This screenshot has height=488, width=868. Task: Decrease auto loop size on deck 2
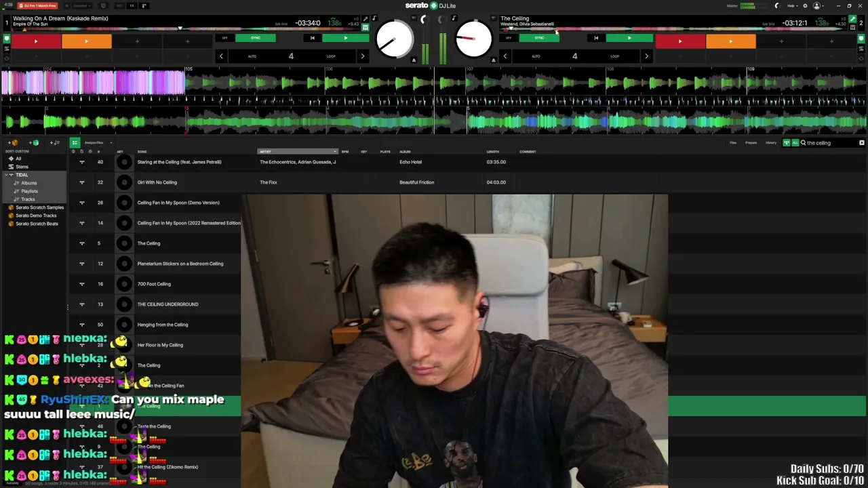(505, 56)
